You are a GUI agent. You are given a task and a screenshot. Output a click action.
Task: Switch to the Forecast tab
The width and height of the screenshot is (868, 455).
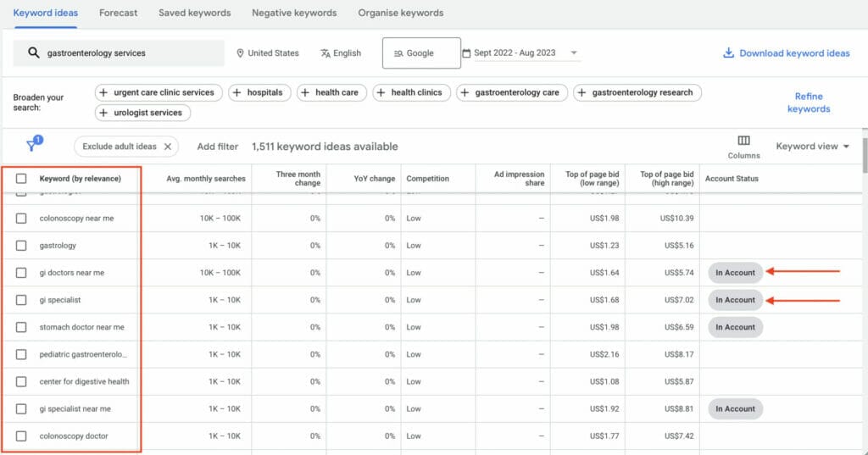[118, 13]
